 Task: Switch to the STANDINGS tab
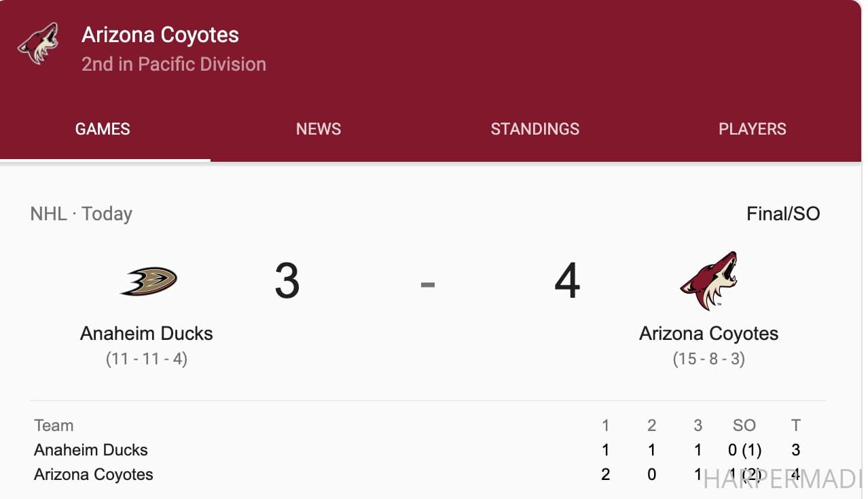tap(535, 129)
